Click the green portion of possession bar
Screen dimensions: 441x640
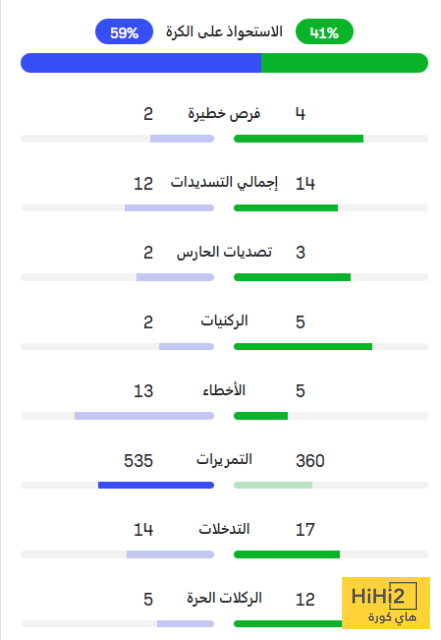[345, 63]
